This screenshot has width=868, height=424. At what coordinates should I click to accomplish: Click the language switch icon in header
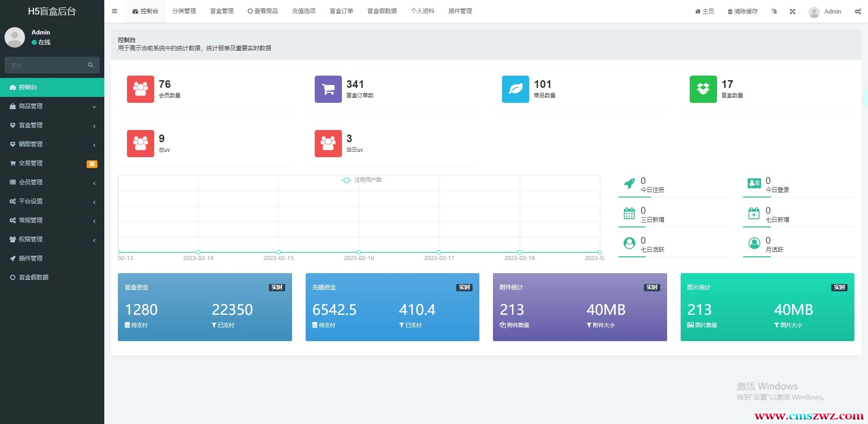pos(774,11)
